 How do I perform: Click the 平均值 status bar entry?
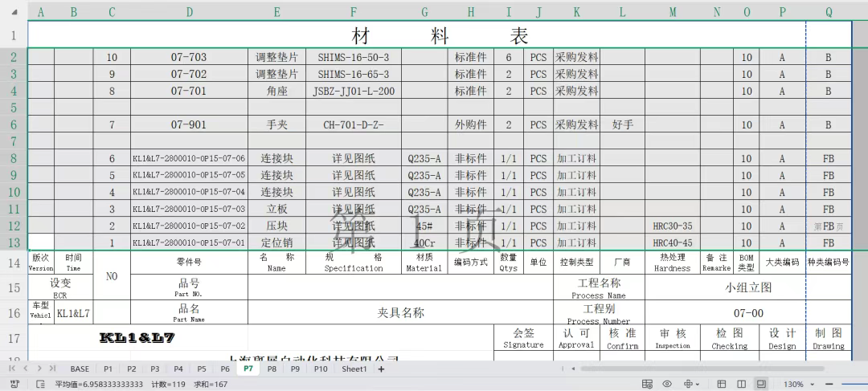99,384
